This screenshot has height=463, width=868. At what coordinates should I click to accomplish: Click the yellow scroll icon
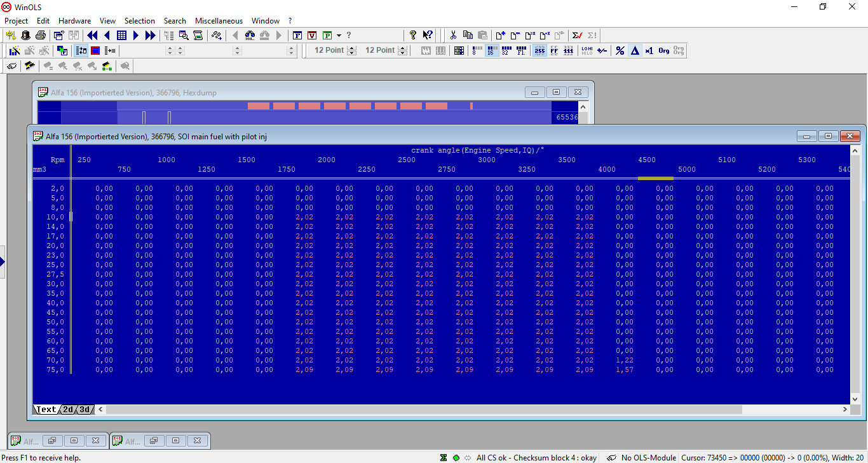tap(198, 36)
